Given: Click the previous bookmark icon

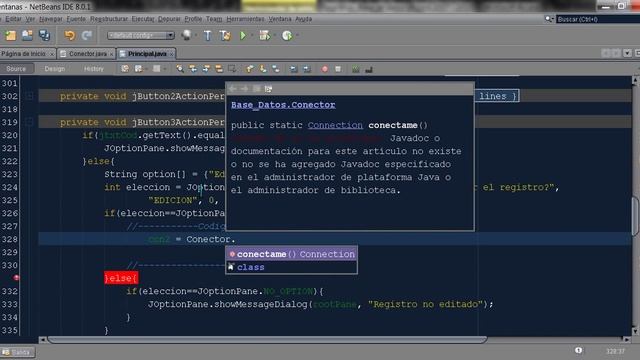Looking at the screenshot, I should pyautogui.click(x=250, y=69).
